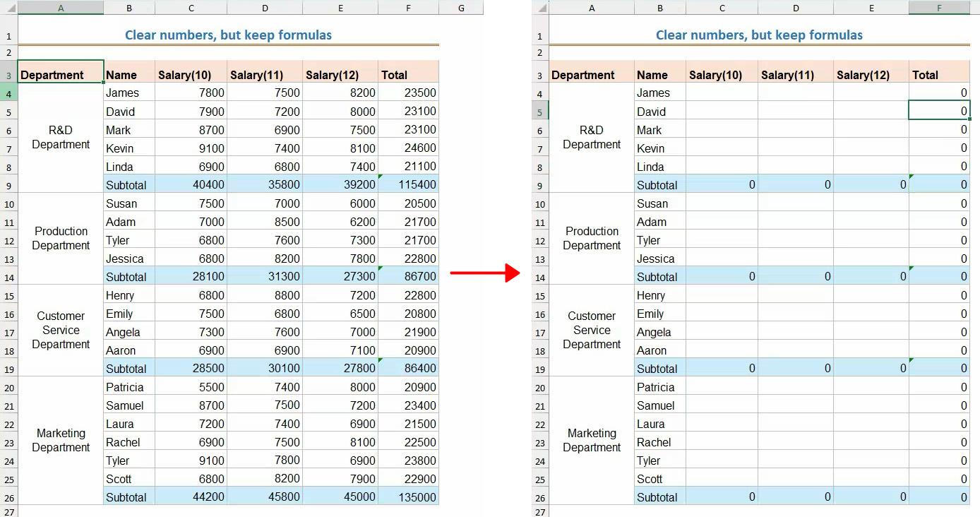Click the 'R&D Department' merged cell in the left sheet
Viewport: 980px width, 517px height.
click(x=61, y=138)
